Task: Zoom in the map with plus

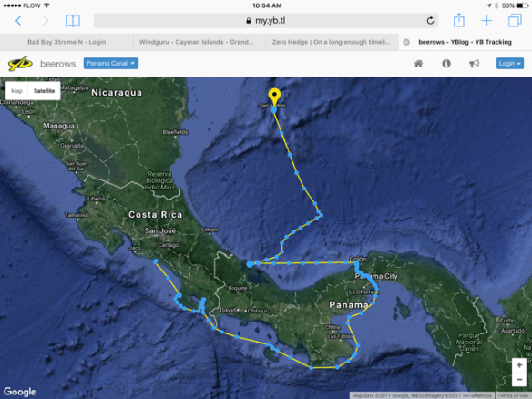Action: [519, 365]
